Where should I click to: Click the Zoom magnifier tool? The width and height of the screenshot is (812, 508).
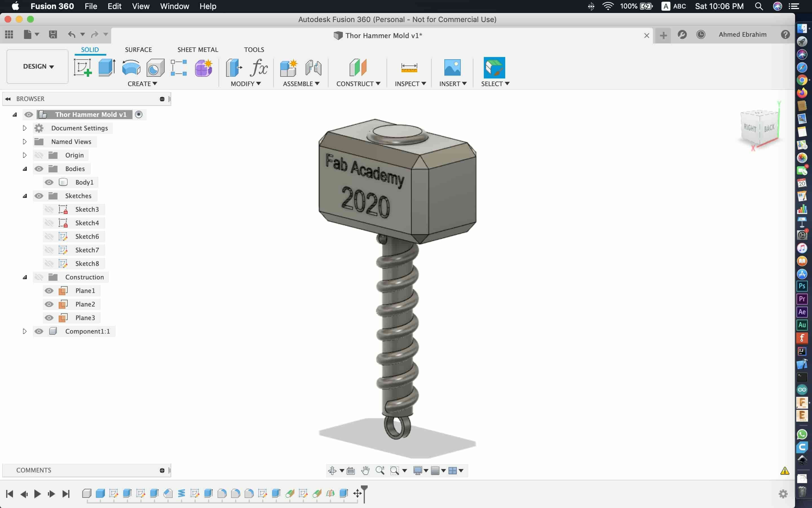[380, 470]
